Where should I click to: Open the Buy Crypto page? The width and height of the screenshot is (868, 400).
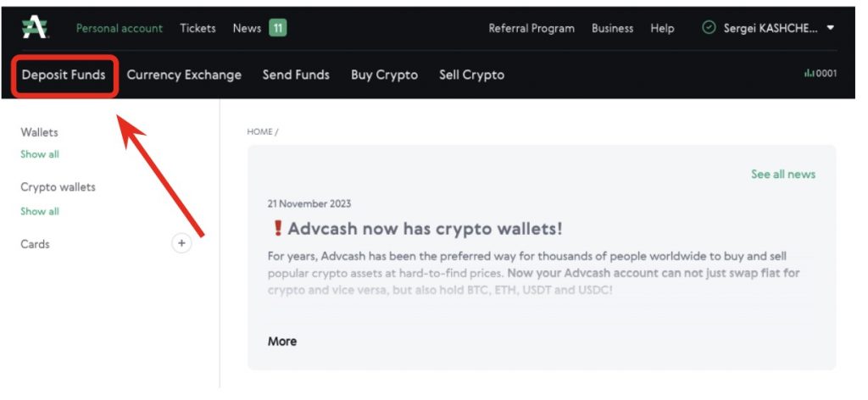point(384,75)
